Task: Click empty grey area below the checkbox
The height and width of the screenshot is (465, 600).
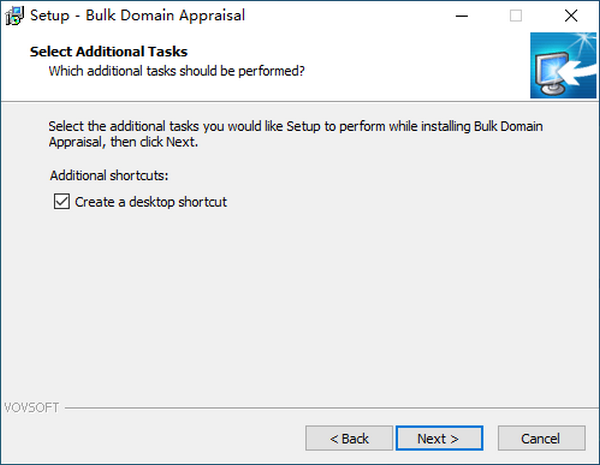Action: 300,300
